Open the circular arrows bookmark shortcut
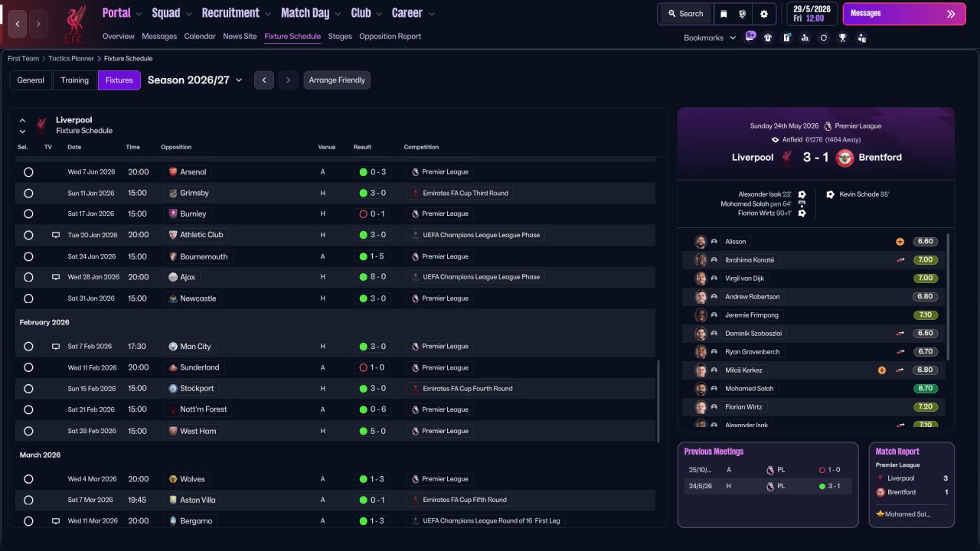Viewport: 980px width, 551px height. pyautogui.click(x=824, y=37)
